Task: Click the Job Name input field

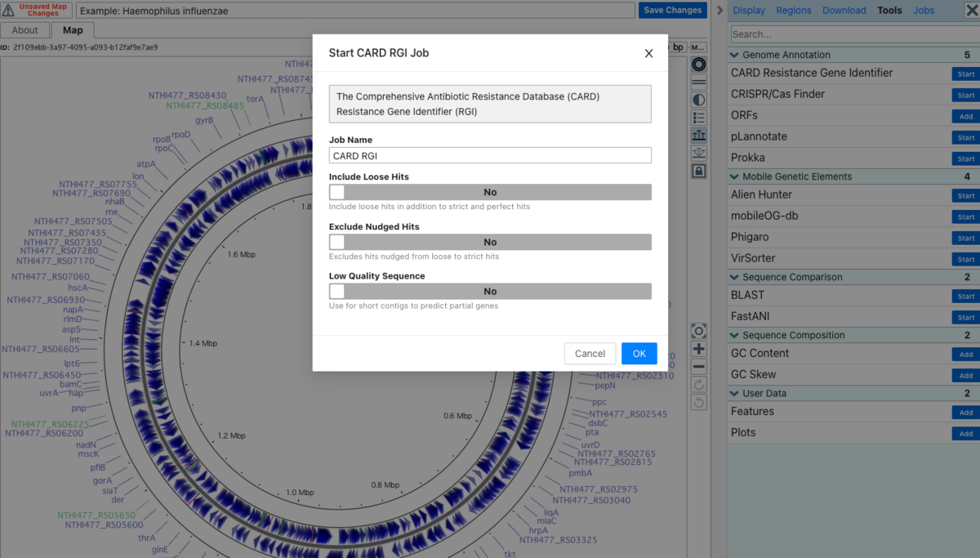Action: (x=490, y=155)
